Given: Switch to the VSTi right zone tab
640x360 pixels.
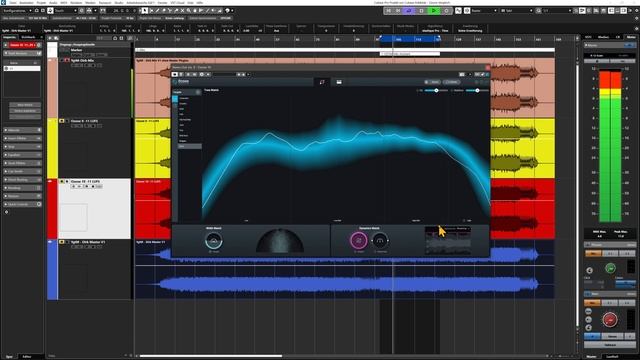Looking at the screenshot, I should 588,37.
